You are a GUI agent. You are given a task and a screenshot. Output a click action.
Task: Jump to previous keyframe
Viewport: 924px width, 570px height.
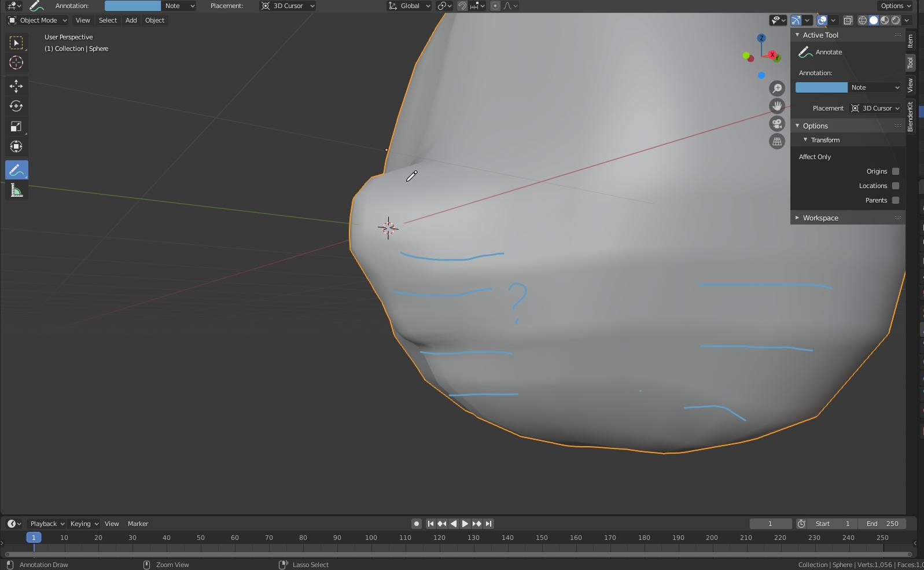442,524
